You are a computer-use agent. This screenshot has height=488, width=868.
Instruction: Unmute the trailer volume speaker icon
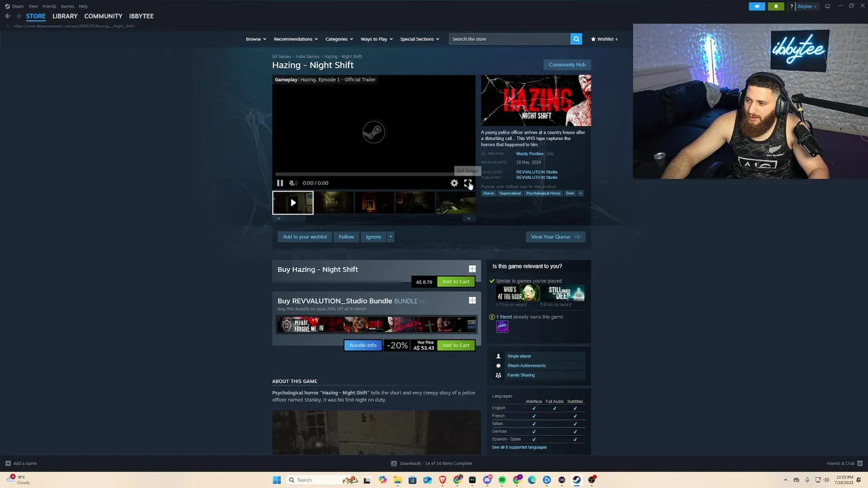(x=292, y=183)
